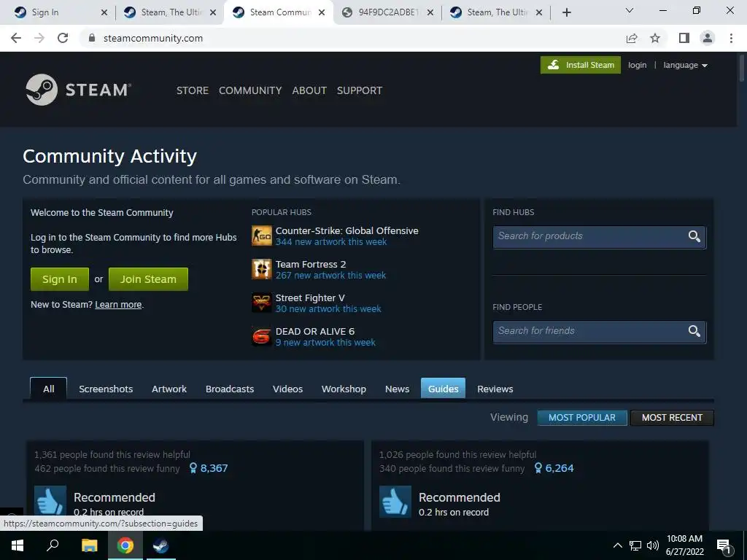Bookmark this page with the star icon

(x=655, y=38)
